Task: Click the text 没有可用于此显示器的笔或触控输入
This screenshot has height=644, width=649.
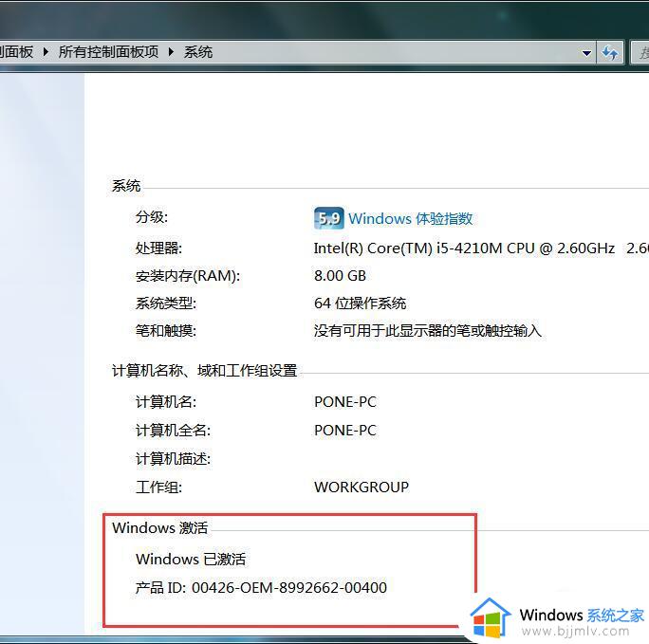Action: tap(428, 330)
